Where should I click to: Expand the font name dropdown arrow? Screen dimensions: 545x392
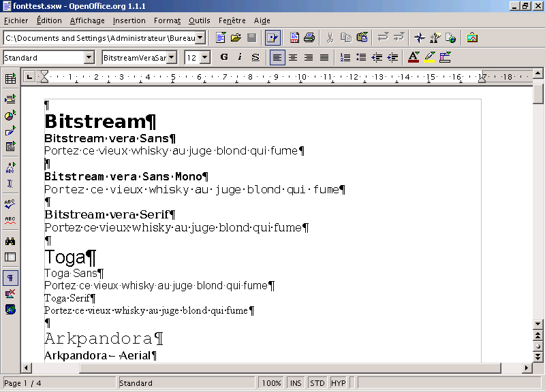click(172, 57)
